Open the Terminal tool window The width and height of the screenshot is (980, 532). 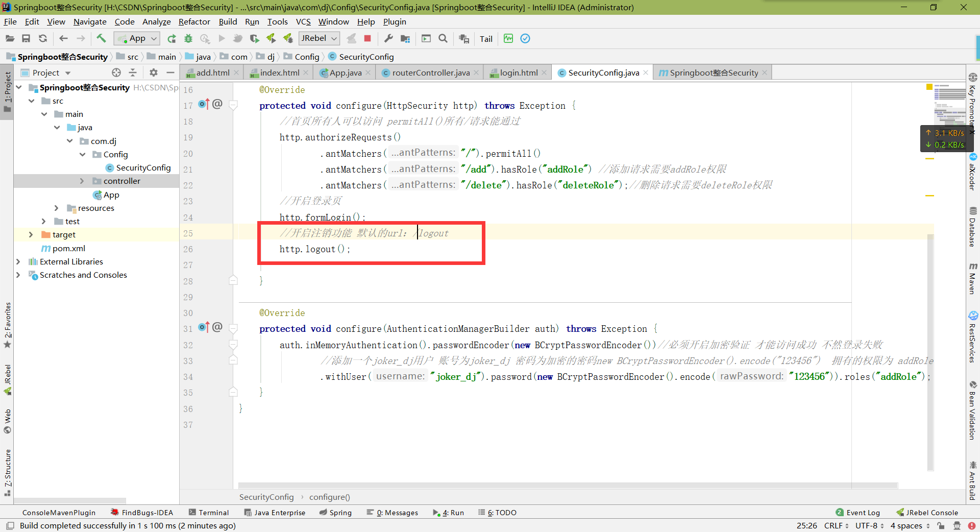tap(209, 513)
